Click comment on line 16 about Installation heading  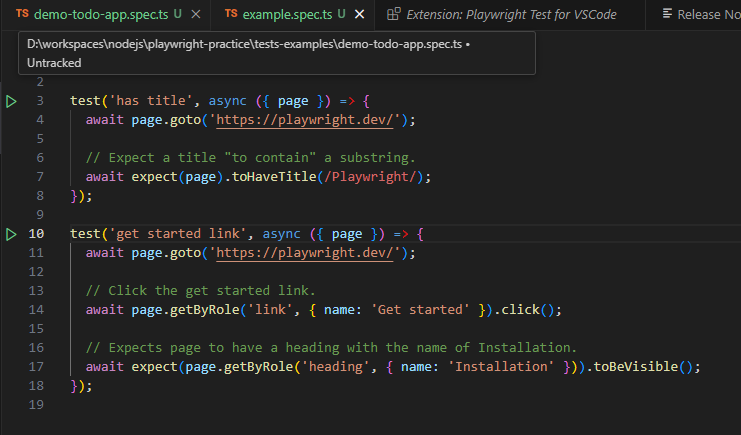[x=331, y=348]
